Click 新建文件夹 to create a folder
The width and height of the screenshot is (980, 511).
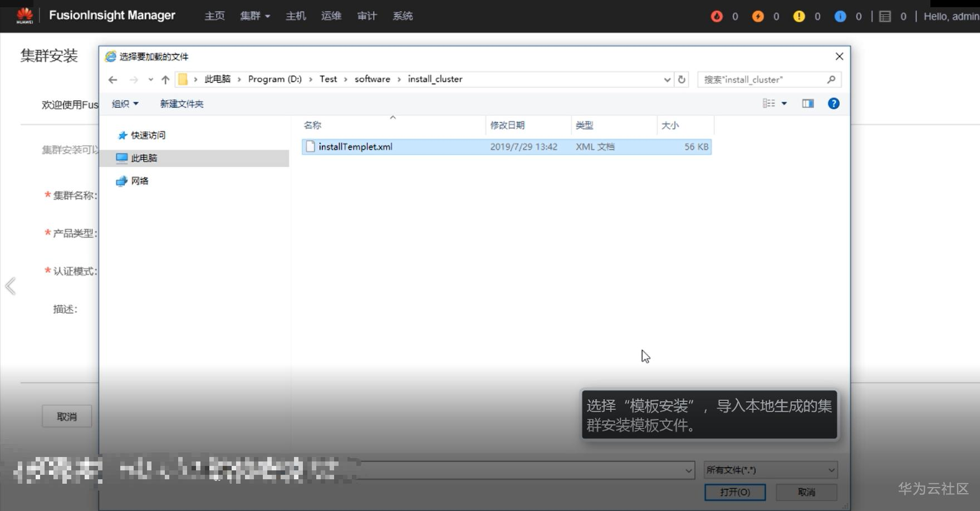pyautogui.click(x=182, y=104)
